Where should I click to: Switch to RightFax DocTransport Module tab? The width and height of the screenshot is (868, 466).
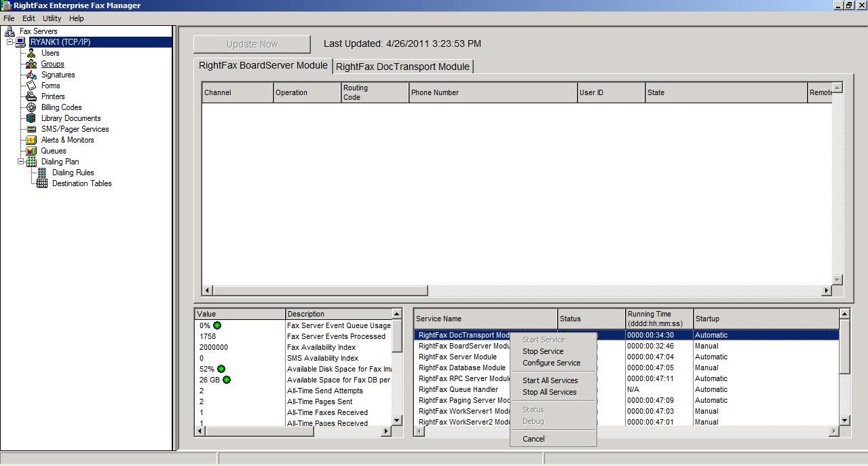403,67
